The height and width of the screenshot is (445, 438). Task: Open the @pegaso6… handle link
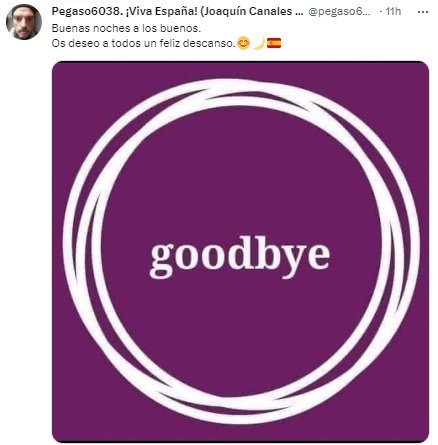(x=339, y=12)
